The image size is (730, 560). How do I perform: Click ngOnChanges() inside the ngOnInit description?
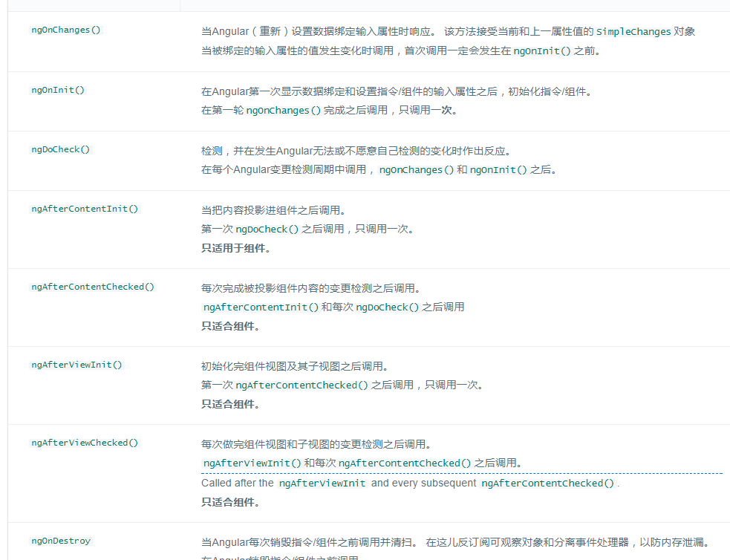point(284,111)
